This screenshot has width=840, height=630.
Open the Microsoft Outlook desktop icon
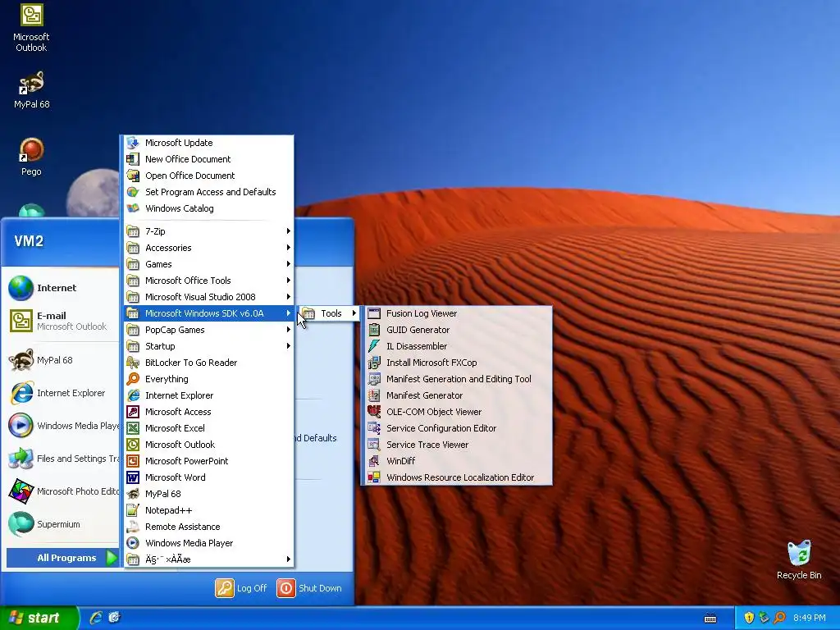point(31,28)
